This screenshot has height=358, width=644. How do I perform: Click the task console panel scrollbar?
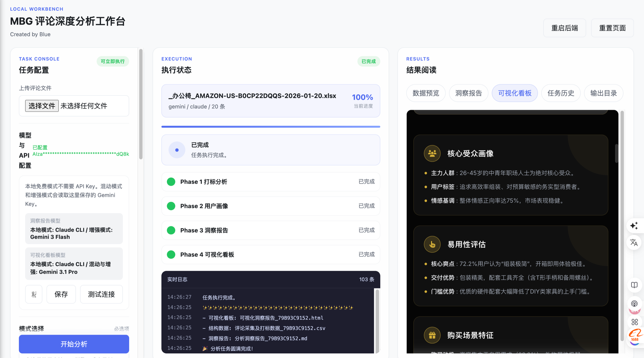pyautogui.click(x=141, y=104)
